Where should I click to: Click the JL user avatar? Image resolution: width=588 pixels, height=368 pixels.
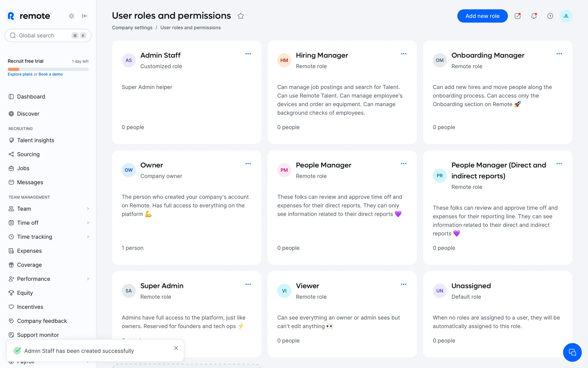[x=566, y=16]
